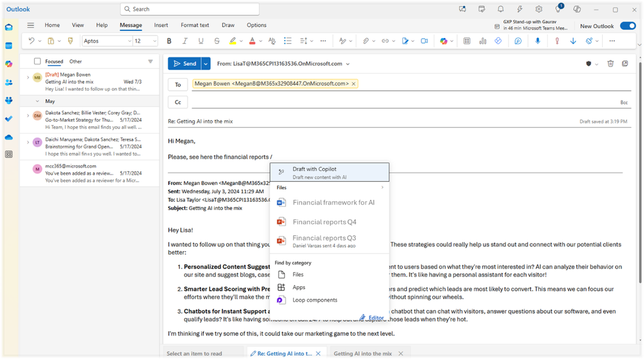Expand the Megan Bowen draft conversation
This screenshot has height=359, width=644.
[x=28, y=77]
